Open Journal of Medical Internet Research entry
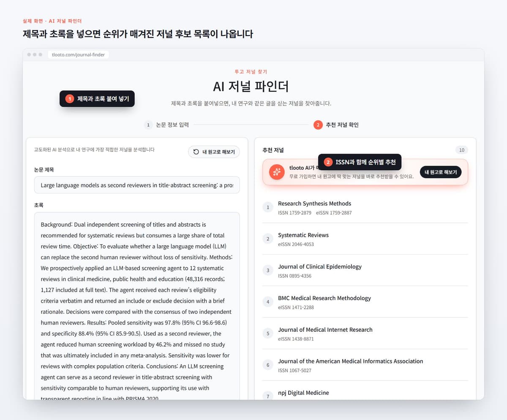This screenshot has width=507, height=420. point(365,333)
